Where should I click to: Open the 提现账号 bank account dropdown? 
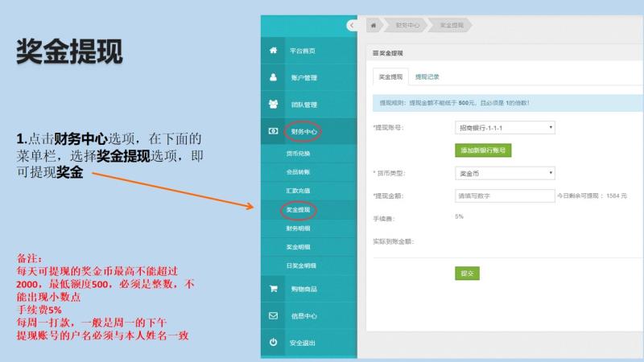505,128
